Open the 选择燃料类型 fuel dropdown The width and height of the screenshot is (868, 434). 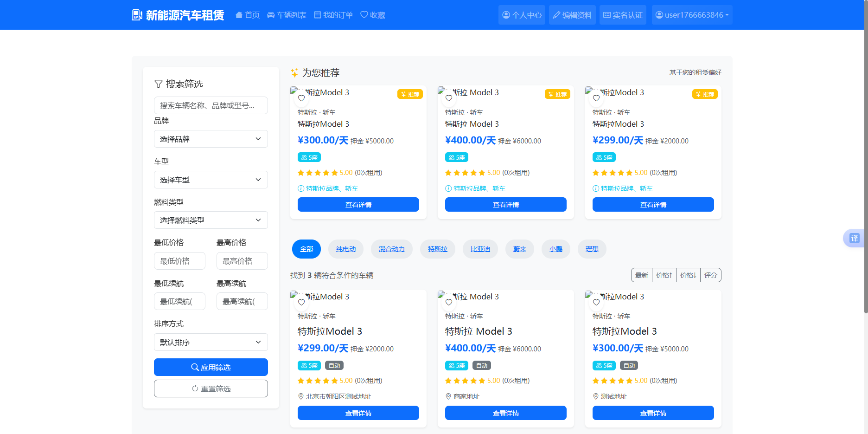211,220
